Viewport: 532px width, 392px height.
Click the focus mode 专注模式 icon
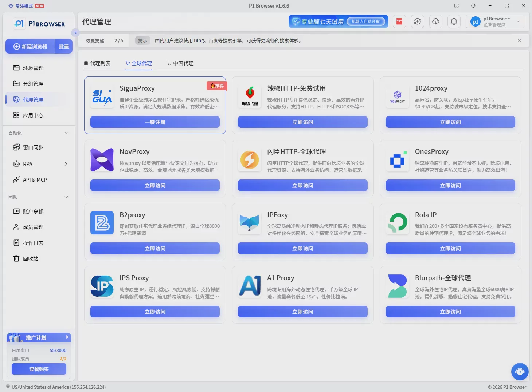click(x=11, y=6)
